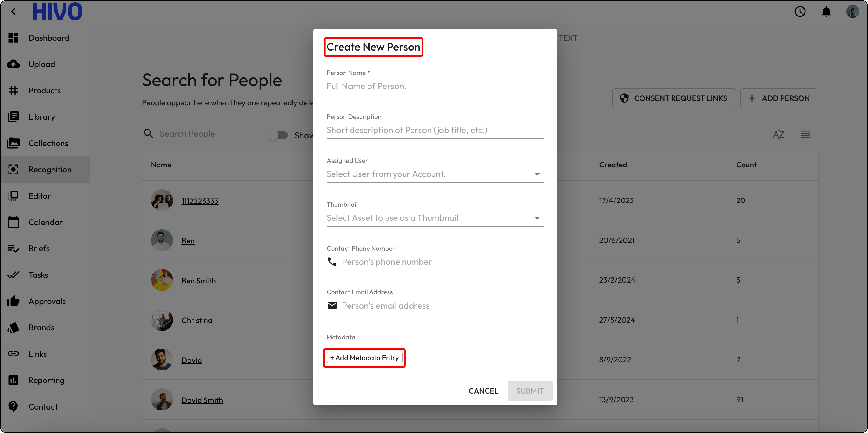The height and width of the screenshot is (433, 868).
Task: Open Collections in the sidebar
Action: pyautogui.click(x=48, y=143)
